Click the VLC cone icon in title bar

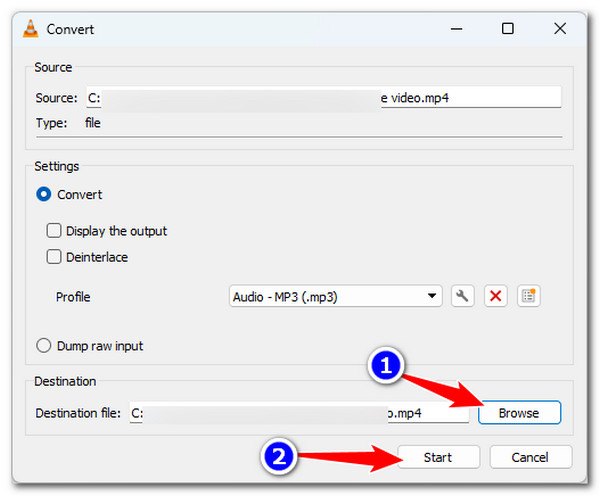pyautogui.click(x=31, y=29)
